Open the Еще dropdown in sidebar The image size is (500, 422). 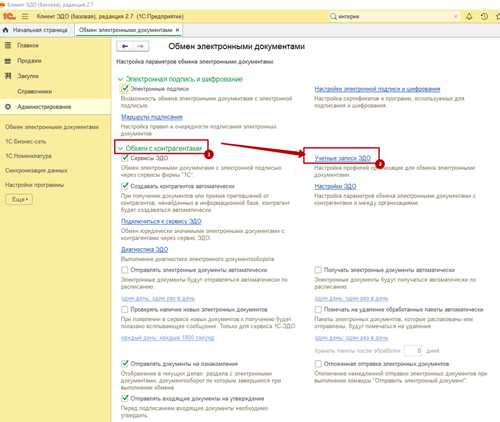pyautogui.click(x=19, y=199)
